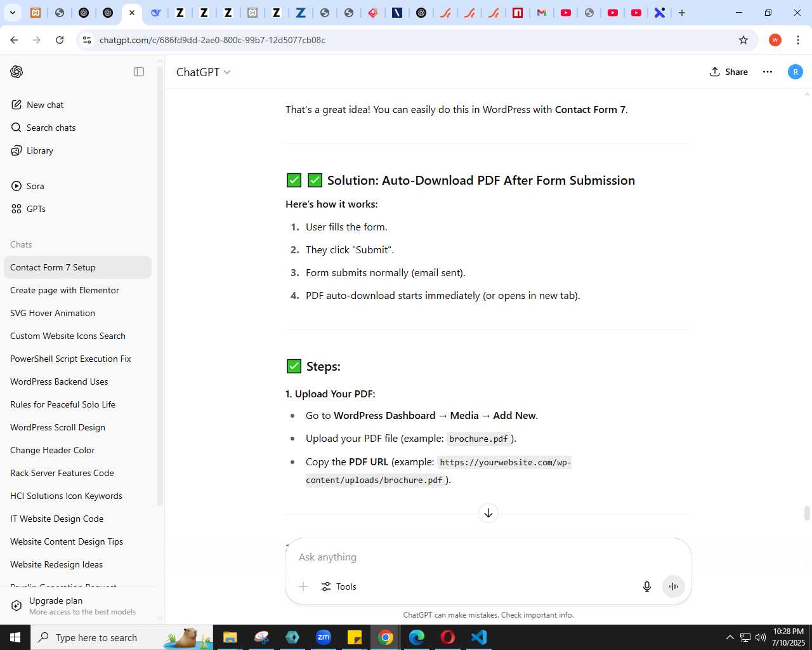Open the ChatGPT model selector dropdown
Image resolution: width=812 pixels, height=650 pixels.
[x=204, y=72]
